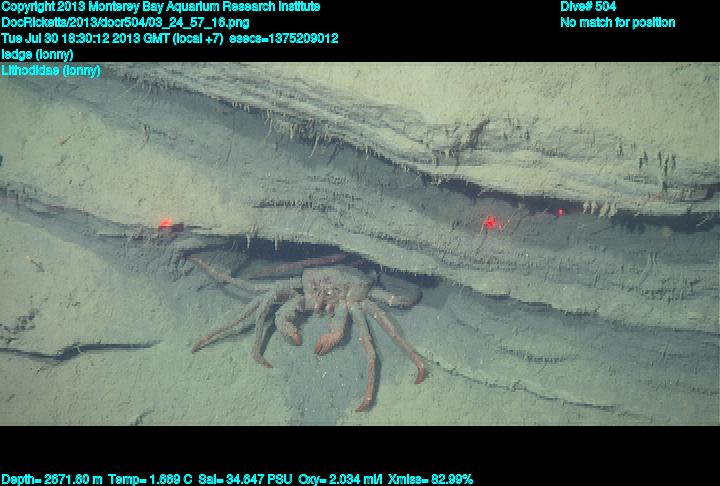Click the small red laser dot farthest right
720x486 pixels.
click(x=560, y=212)
